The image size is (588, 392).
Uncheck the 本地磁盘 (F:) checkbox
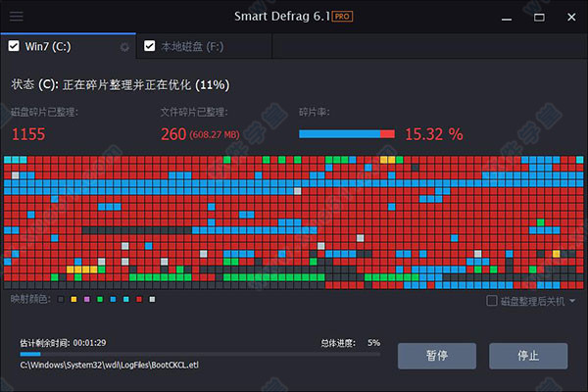point(150,46)
